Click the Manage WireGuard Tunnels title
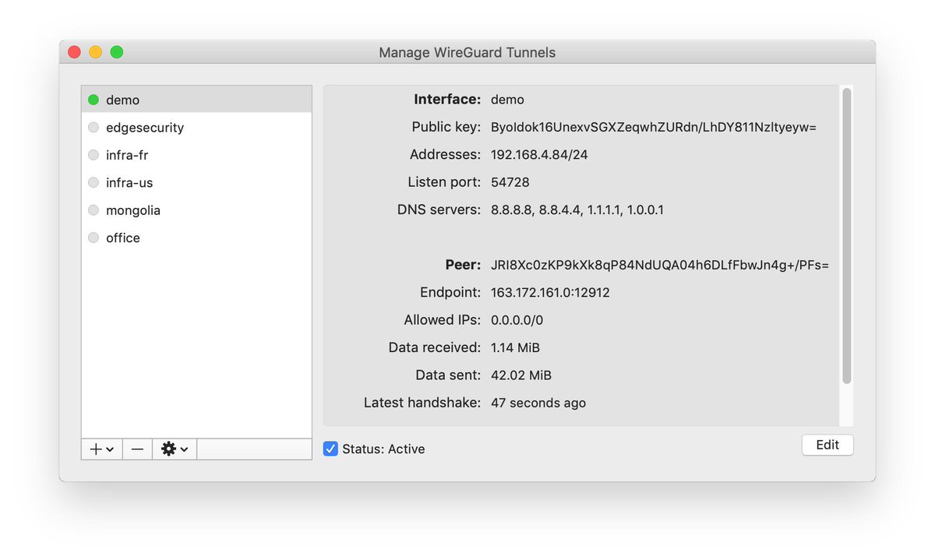The height and width of the screenshot is (560, 935). coord(467,53)
